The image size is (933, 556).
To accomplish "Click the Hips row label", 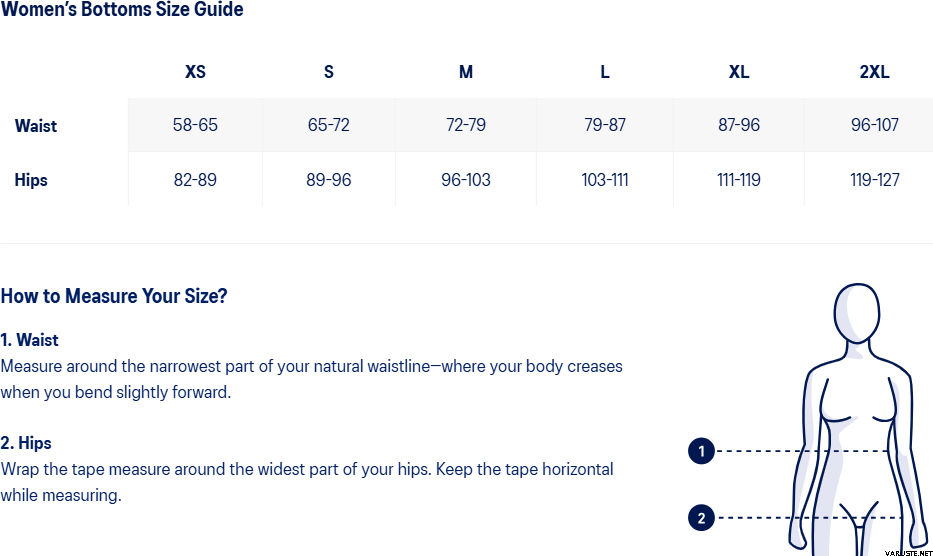I will [x=31, y=181].
